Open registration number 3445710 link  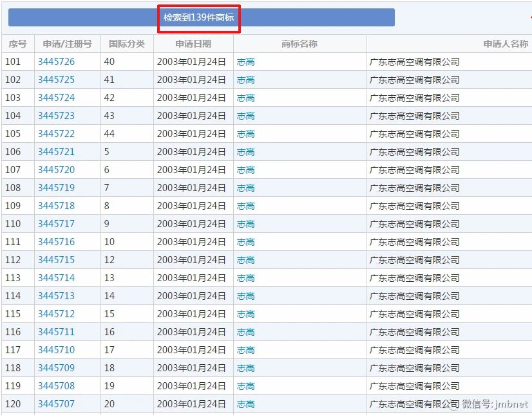[56, 349]
